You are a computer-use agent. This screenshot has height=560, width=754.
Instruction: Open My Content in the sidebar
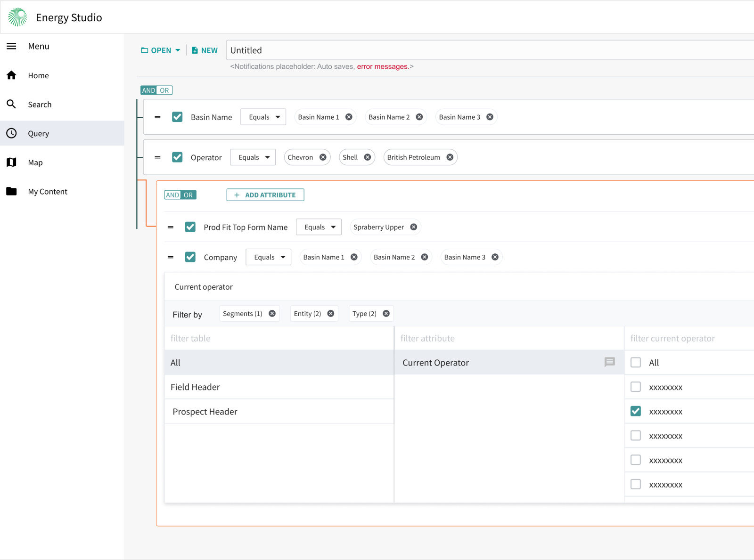(x=62, y=192)
